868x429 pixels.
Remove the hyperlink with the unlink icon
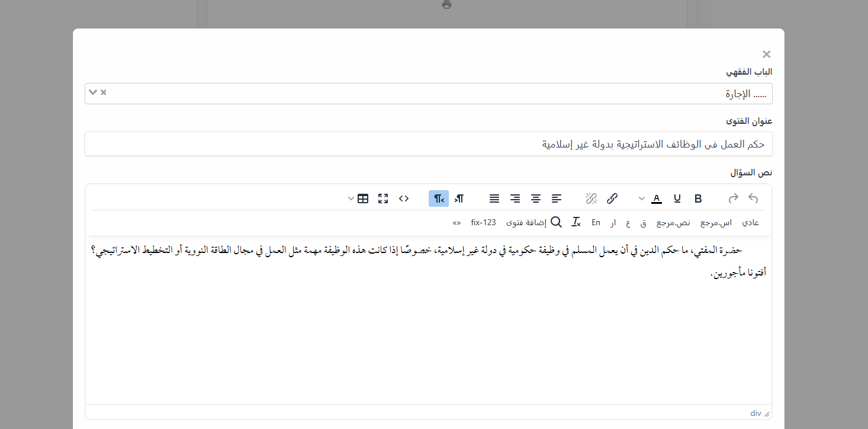(x=591, y=199)
